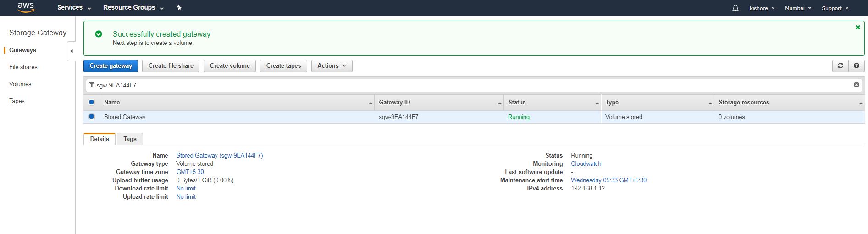Collapse the left navigation sidebar
The image size is (868, 234).
click(x=72, y=51)
